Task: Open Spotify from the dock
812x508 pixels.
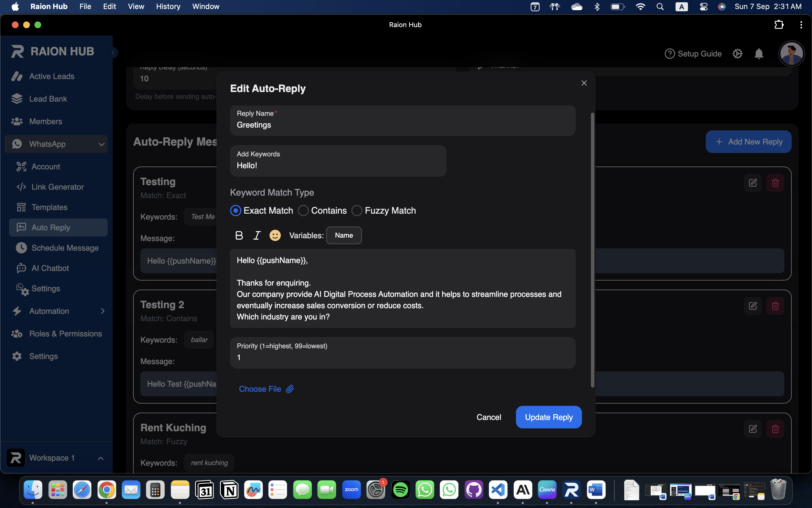Action: (x=400, y=490)
